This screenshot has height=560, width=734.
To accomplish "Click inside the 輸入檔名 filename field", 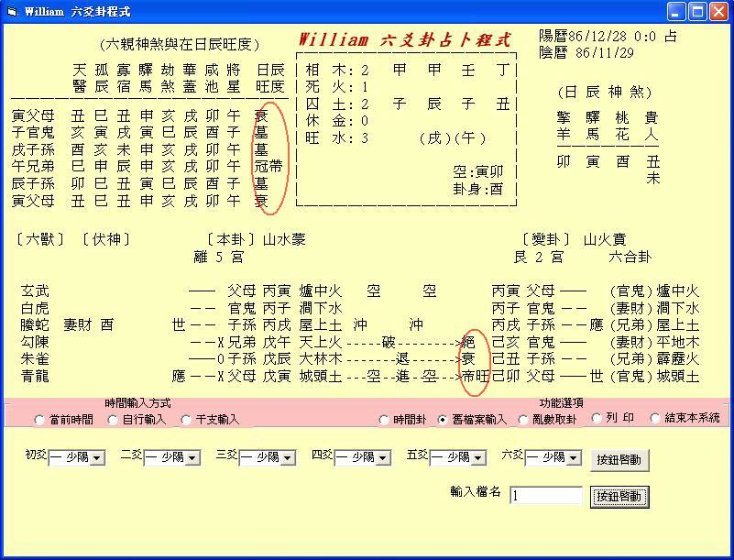I will click(545, 495).
